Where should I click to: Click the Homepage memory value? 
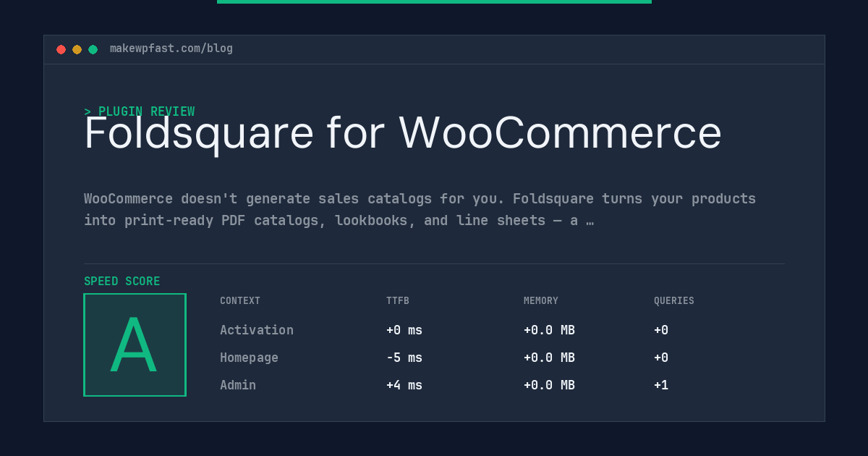click(549, 358)
